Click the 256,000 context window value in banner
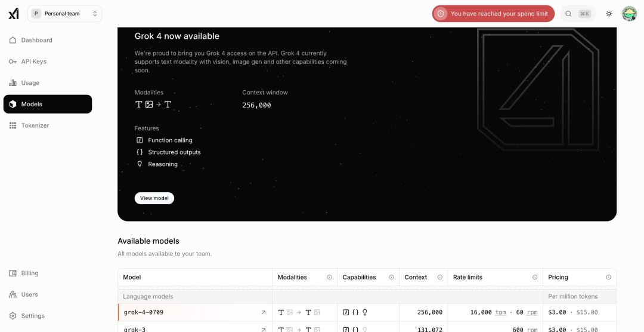644x332 pixels. click(x=256, y=105)
